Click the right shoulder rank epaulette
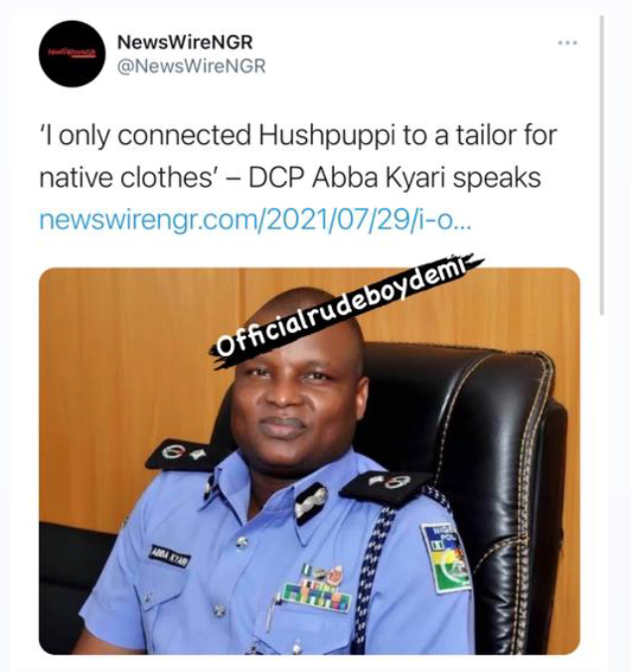631x672 pixels. click(385, 487)
